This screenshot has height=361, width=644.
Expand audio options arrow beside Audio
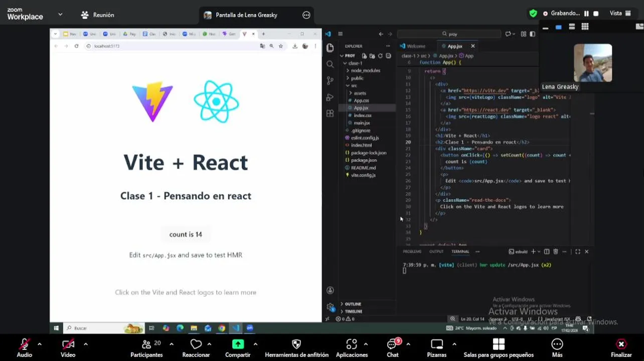coord(40,344)
